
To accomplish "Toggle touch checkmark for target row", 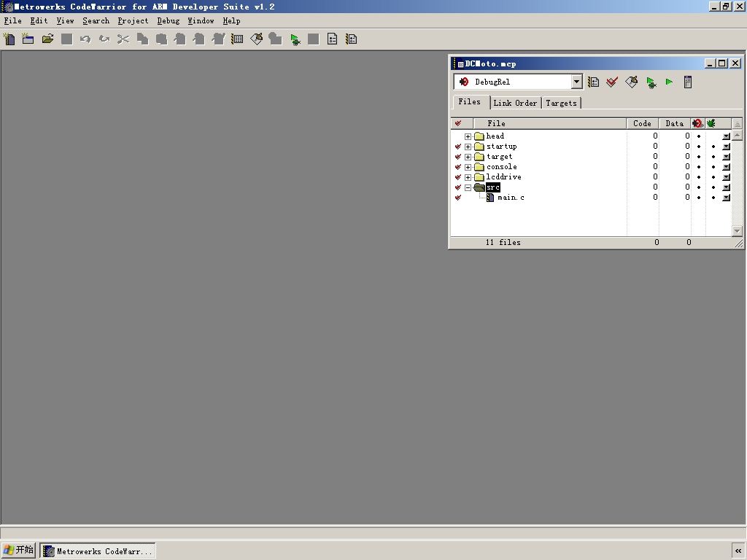I will click(458, 157).
